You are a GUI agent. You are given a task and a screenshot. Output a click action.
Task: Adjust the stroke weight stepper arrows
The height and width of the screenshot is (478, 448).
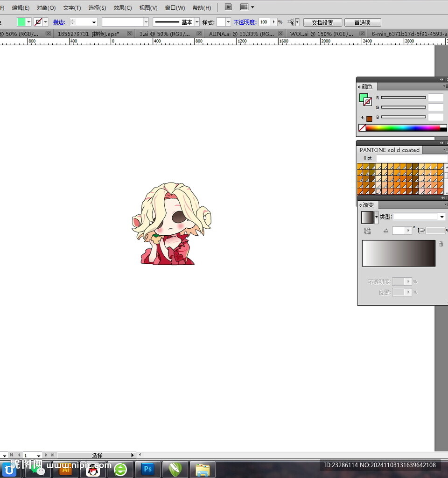point(72,22)
